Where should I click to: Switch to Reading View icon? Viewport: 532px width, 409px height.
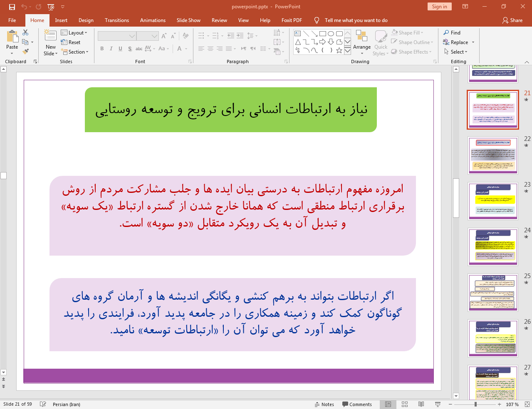point(421,404)
